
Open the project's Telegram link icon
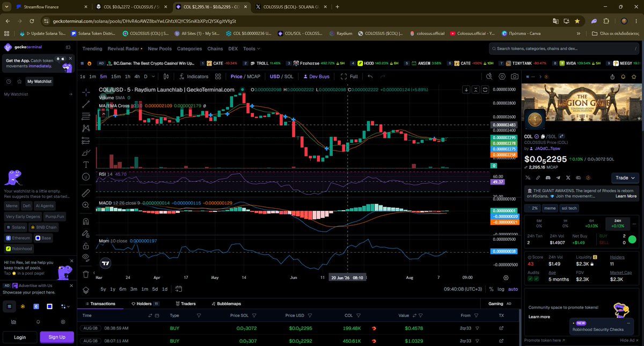click(x=558, y=178)
